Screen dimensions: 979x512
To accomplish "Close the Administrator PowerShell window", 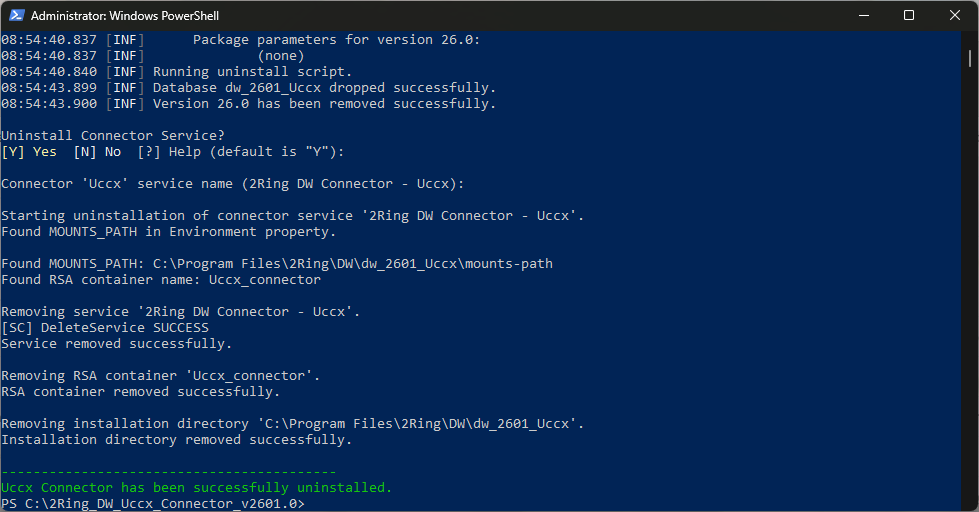I will click(x=954, y=15).
